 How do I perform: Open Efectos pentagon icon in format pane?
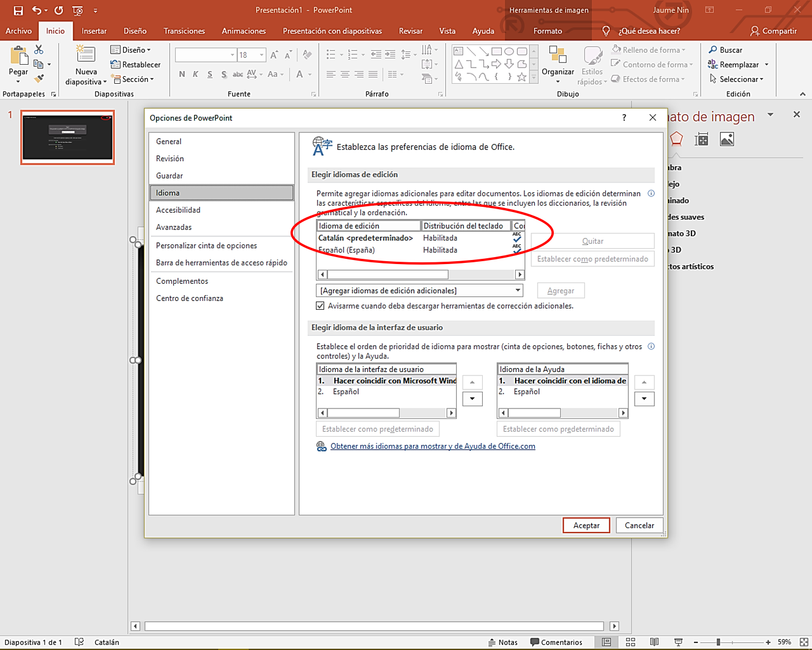(x=676, y=139)
